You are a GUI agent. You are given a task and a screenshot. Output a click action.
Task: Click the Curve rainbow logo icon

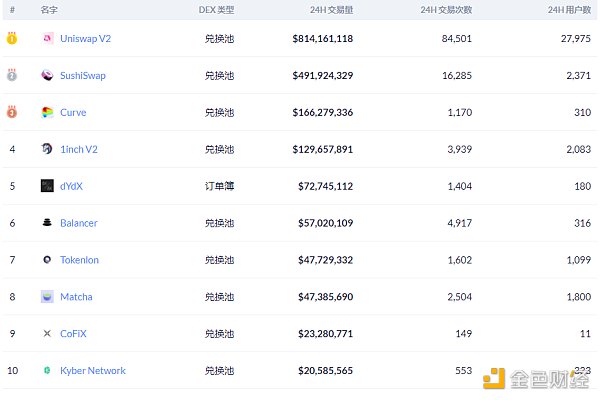click(47, 113)
